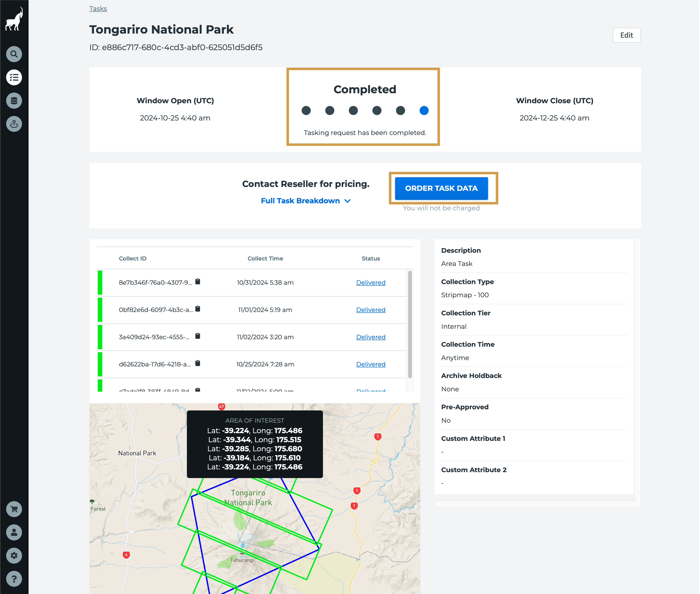The image size is (700, 594).
Task: Click Anytime collection time value
Action: (455, 358)
